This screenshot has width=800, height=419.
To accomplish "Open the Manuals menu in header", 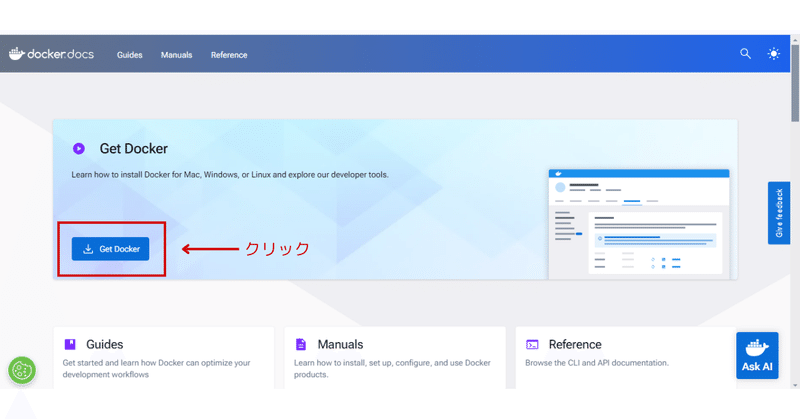I will coord(177,55).
